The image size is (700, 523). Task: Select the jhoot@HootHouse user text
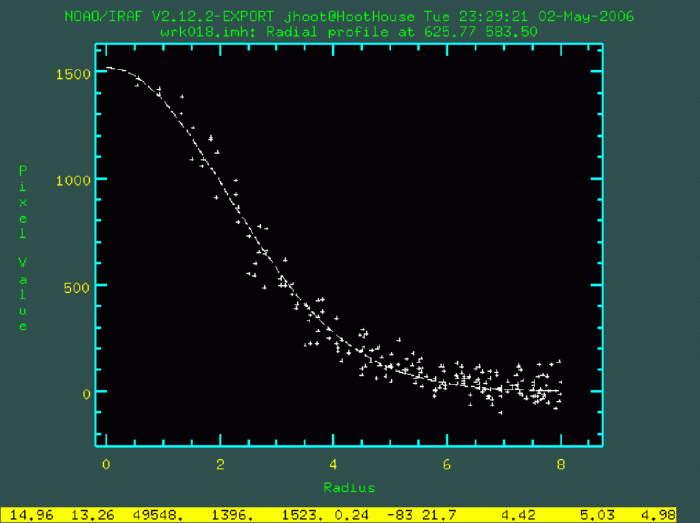tap(349, 17)
